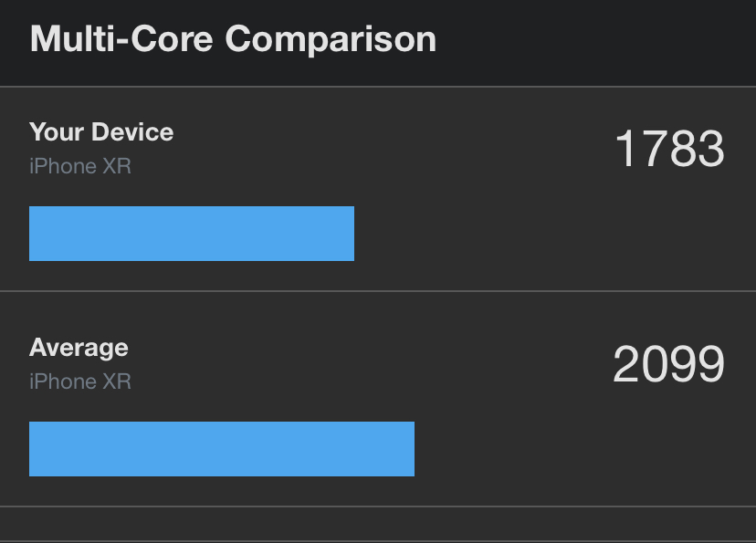The height and width of the screenshot is (543, 756).
Task: Click the 1783 multi-core score
Action: [x=669, y=149]
